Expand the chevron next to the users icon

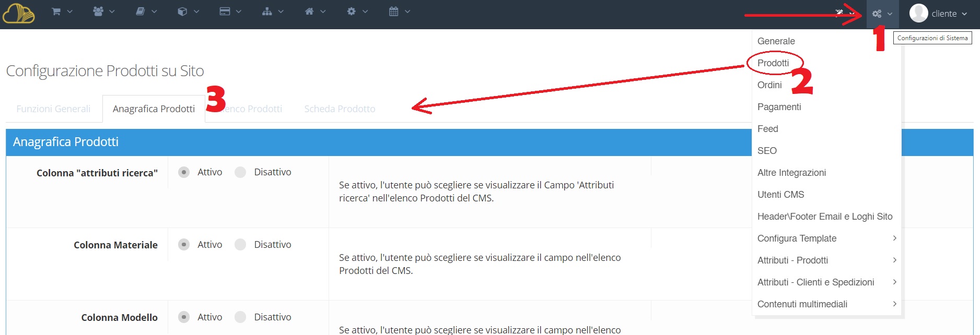[112, 11]
